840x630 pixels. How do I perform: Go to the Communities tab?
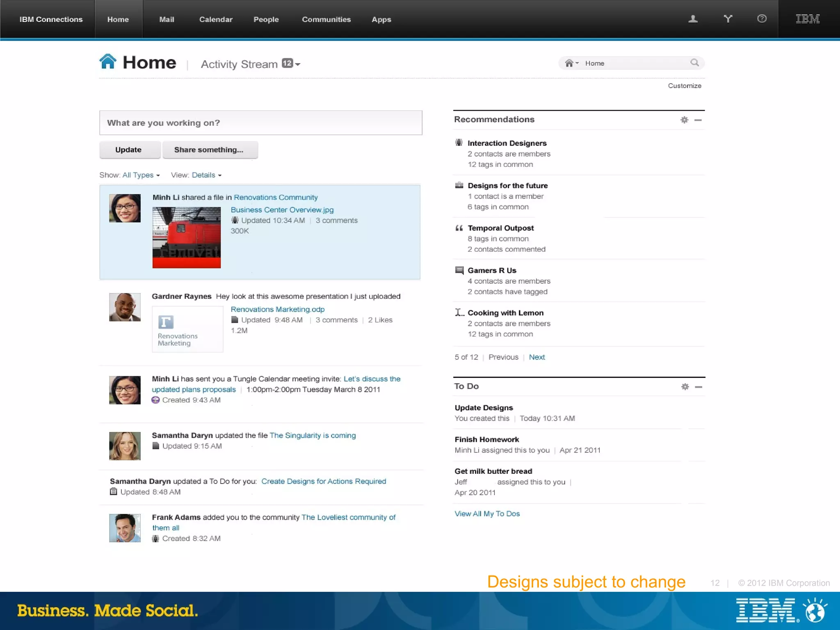(x=326, y=19)
